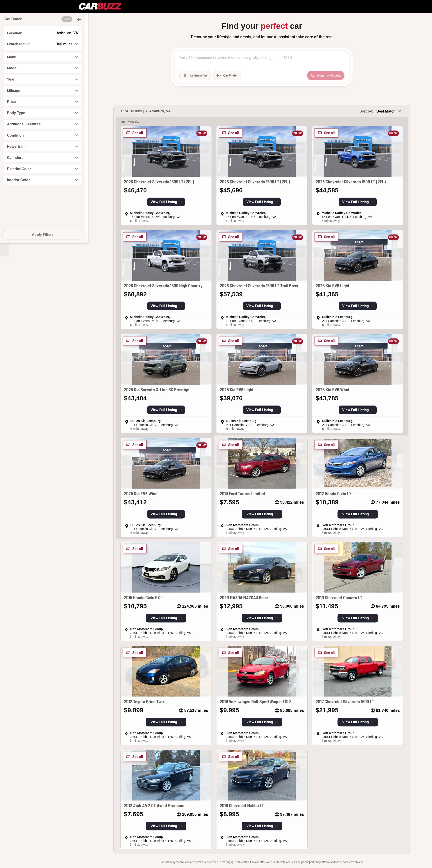The height and width of the screenshot is (868, 432).
Task: Click arrow icon on Golf SportWagen View Full Listing
Action: coord(276,722)
